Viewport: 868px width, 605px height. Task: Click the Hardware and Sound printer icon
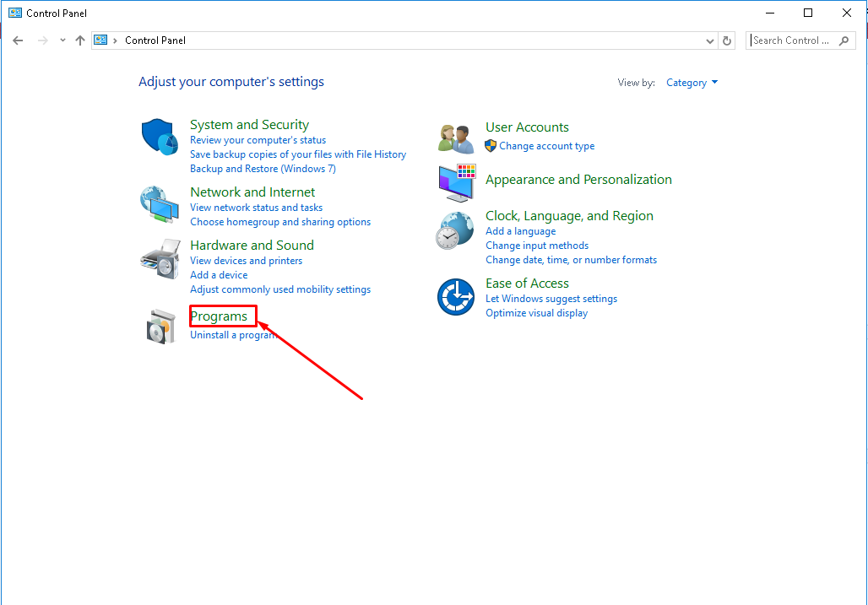(x=160, y=259)
